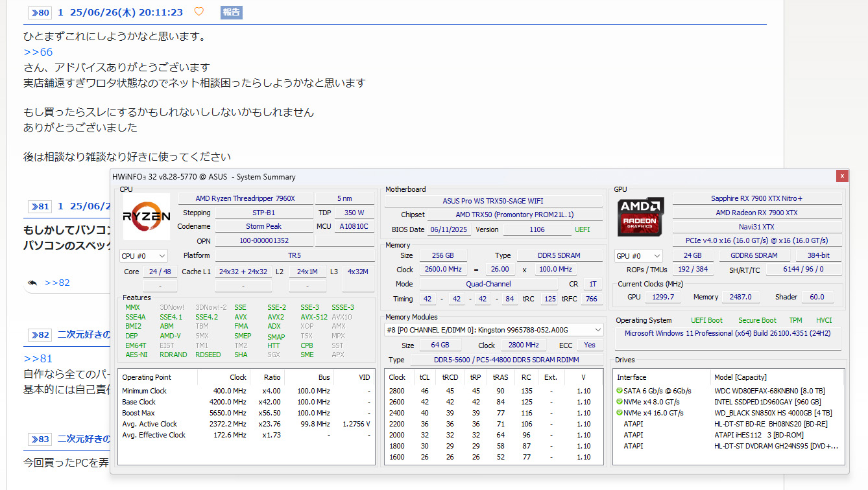Open the GPU #0 selector dropdown
The height and width of the screenshot is (490, 868).
[x=638, y=256]
